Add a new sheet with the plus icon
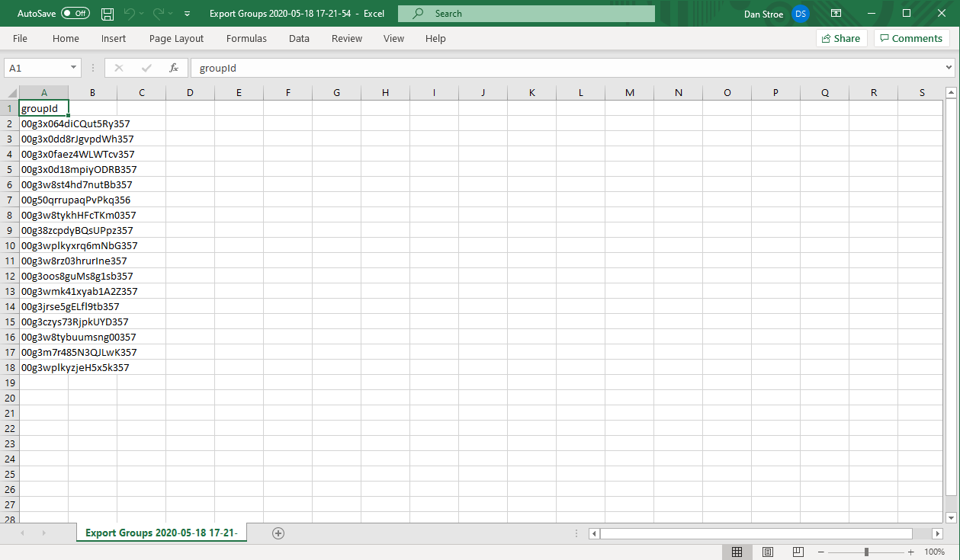The height and width of the screenshot is (560, 960). (x=278, y=533)
